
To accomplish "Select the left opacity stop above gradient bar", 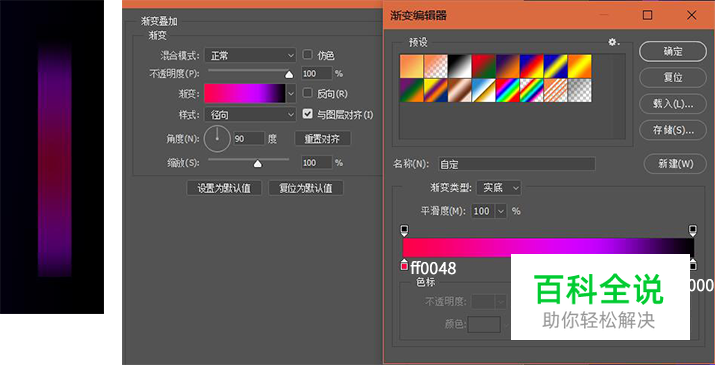I will [404, 230].
